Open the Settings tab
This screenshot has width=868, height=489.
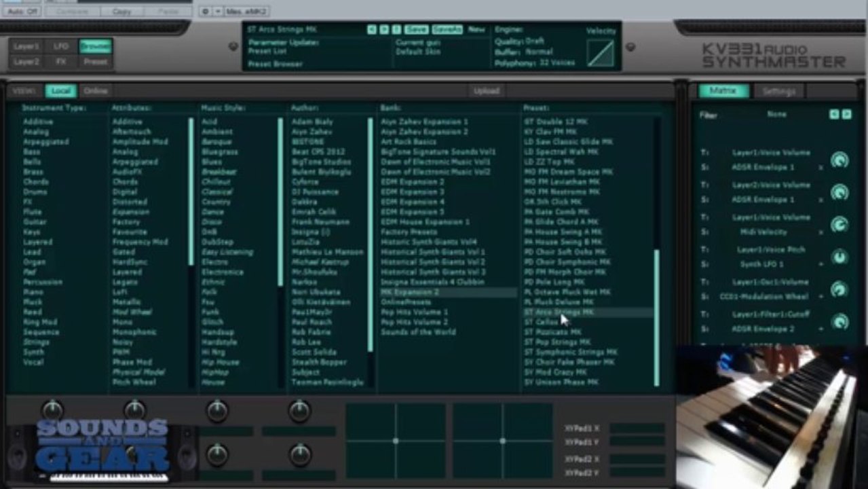pos(778,91)
